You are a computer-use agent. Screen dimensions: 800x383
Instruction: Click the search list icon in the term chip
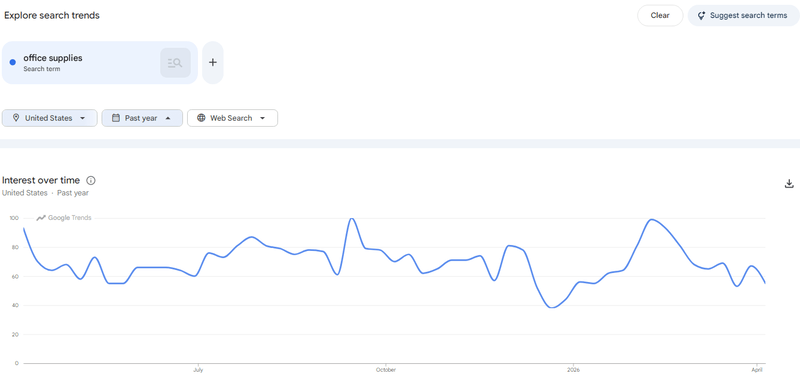[x=175, y=63]
